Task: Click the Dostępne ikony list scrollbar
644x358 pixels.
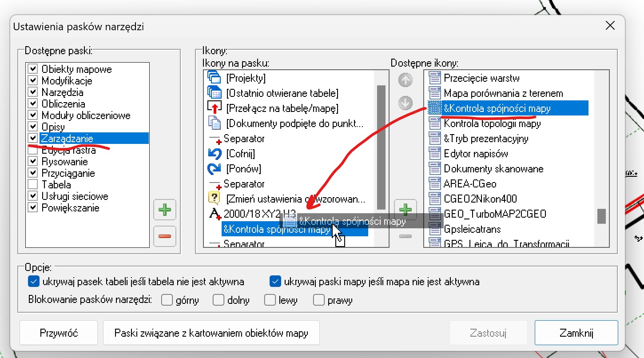Action: tap(601, 216)
